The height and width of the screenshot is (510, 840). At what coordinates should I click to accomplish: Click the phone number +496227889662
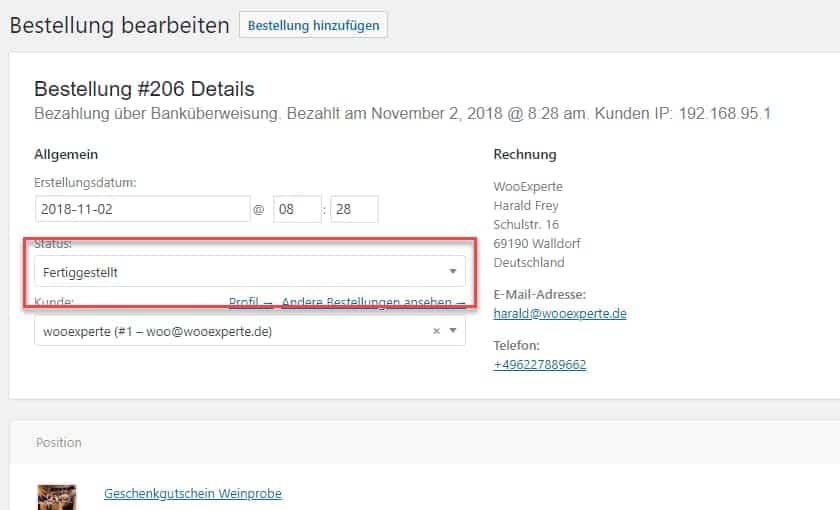pyautogui.click(x=540, y=364)
